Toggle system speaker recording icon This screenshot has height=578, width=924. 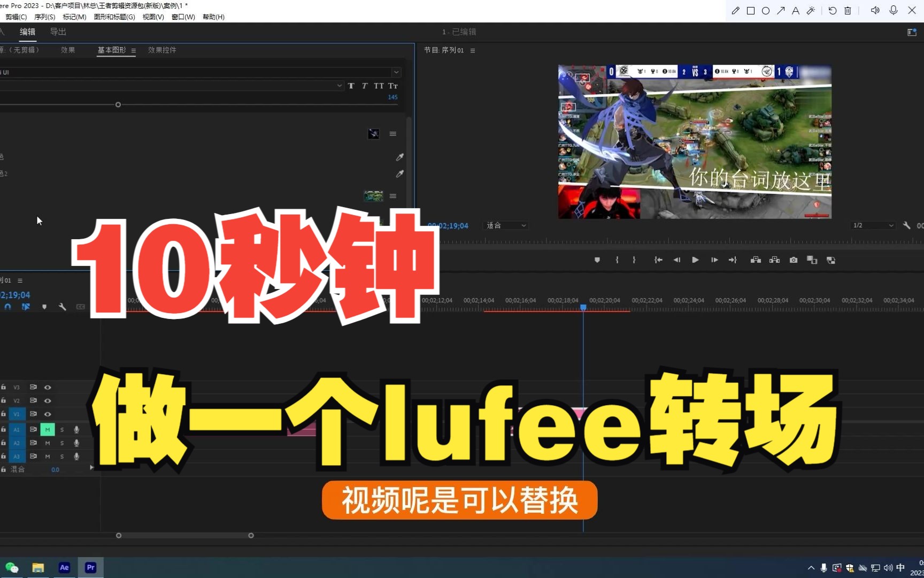[x=875, y=11]
